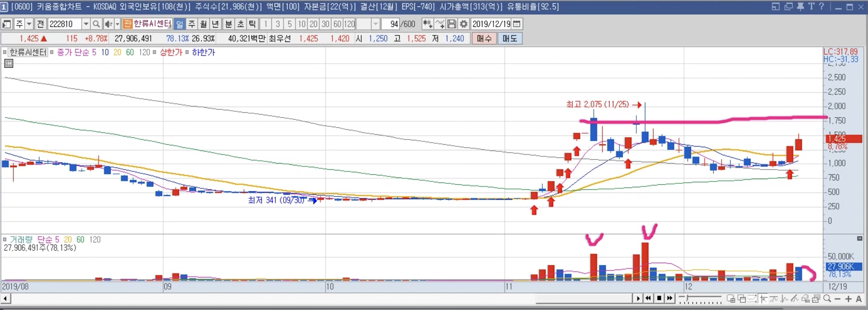
Task: Select the 년 yearly period toggle
Action: coord(215,24)
